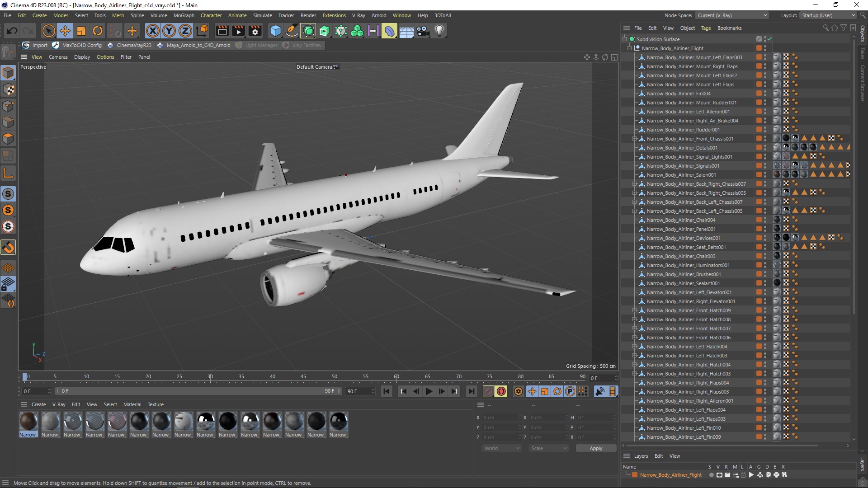
Task: Open the viewport Cameras menu
Action: 58,57
